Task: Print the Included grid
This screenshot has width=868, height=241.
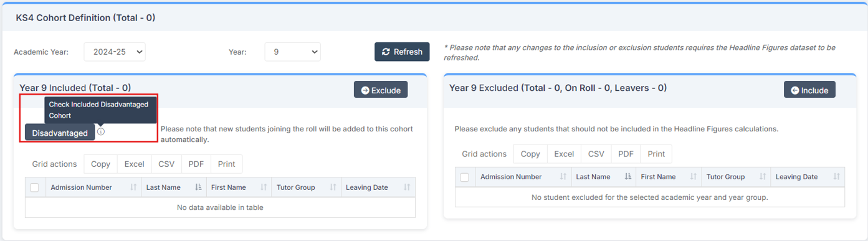Action: point(227,164)
